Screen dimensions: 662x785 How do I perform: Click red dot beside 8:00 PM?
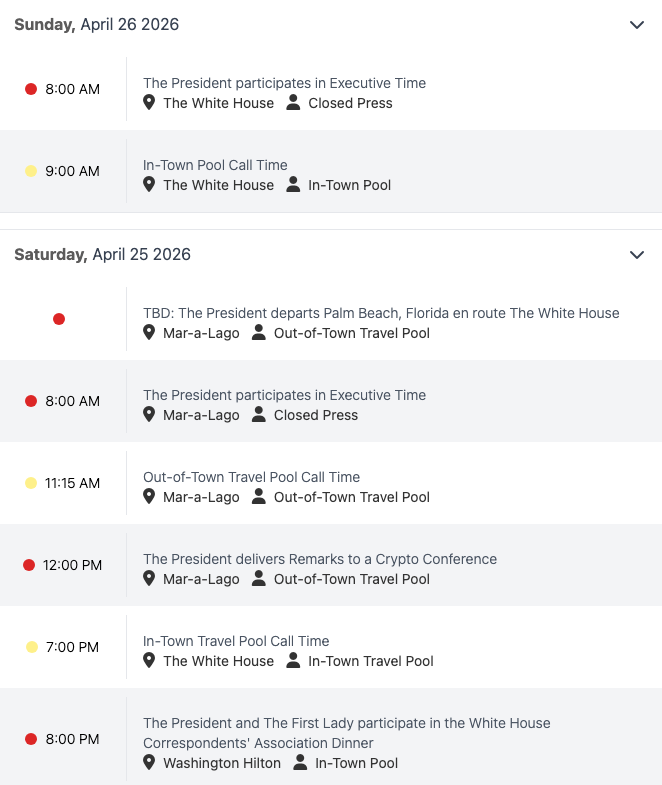(x=31, y=739)
